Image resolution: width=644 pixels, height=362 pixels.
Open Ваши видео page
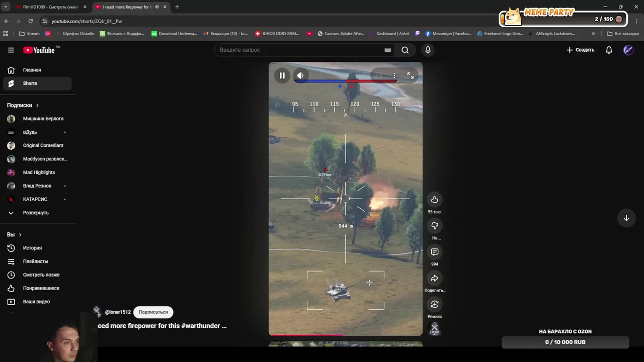click(37, 302)
